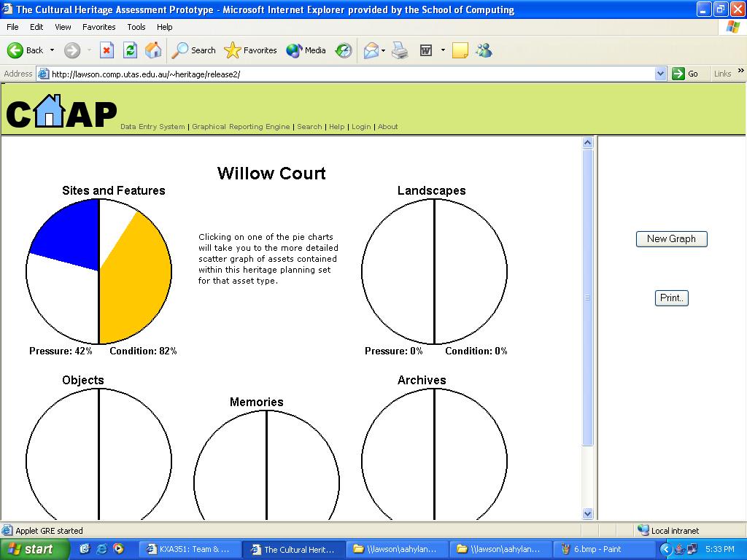Stop loading the page

[x=107, y=50]
